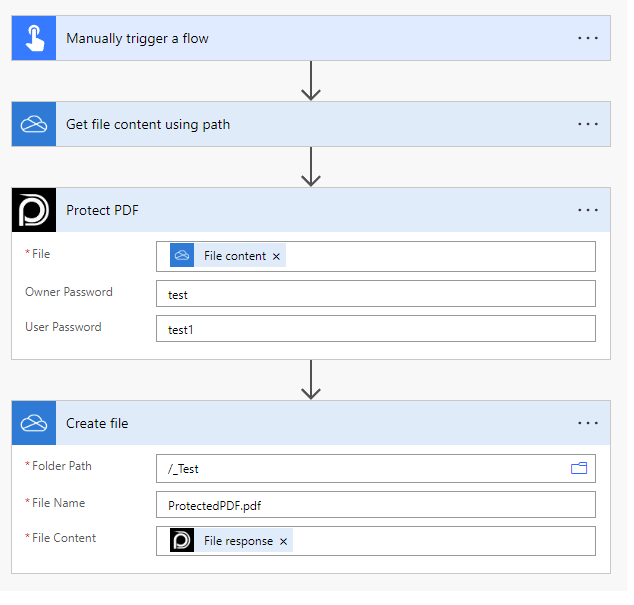Open ellipsis menu for Create file step

coord(588,423)
